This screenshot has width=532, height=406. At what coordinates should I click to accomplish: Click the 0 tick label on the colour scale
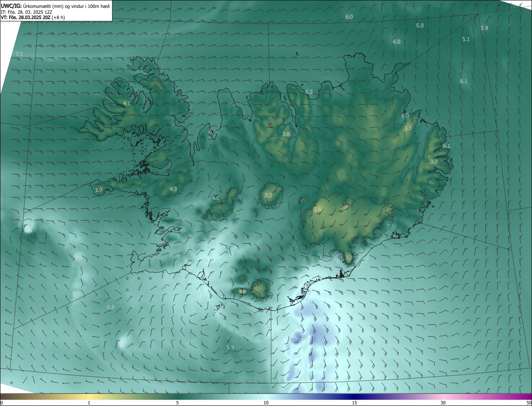[x=2, y=403]
